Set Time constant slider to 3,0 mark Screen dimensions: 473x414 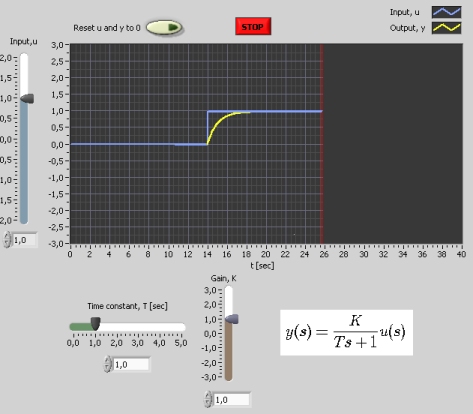tap(138, 327)
